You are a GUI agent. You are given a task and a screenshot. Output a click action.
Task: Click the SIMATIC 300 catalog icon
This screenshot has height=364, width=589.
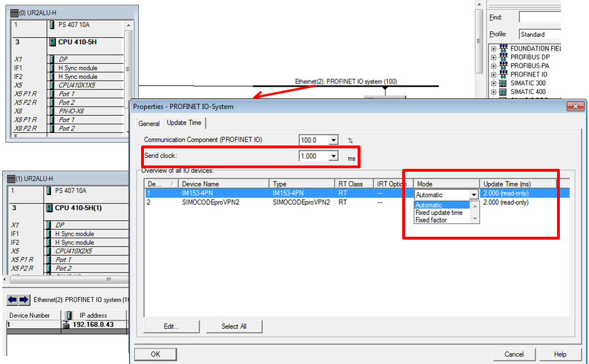[x=503, y=83]
